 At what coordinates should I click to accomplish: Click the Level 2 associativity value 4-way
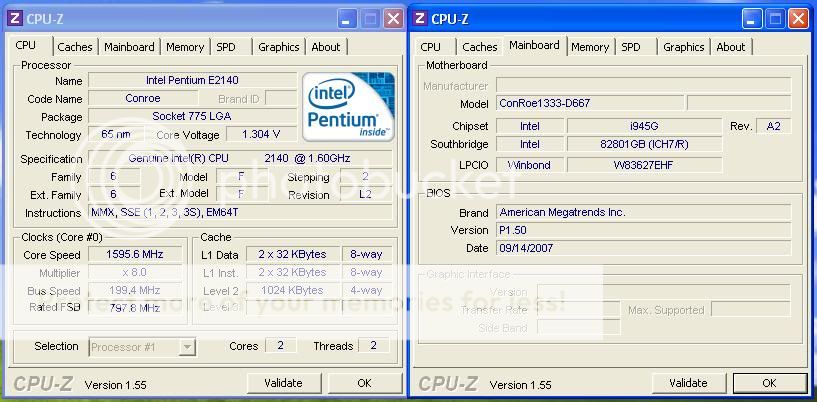(367, 291)
